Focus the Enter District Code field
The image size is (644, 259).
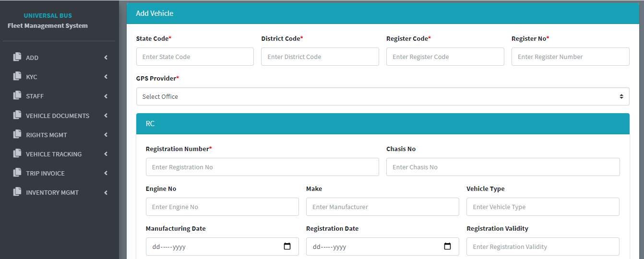(320, 57)
